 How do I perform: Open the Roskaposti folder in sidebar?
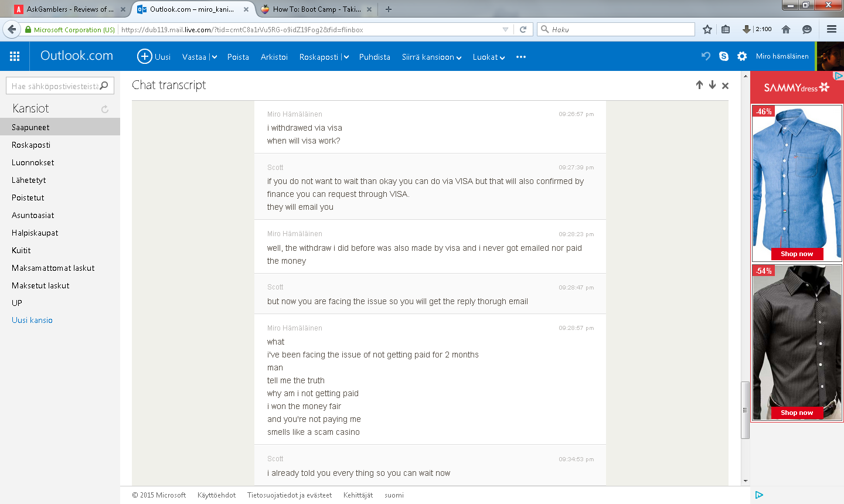click(60, 145)
